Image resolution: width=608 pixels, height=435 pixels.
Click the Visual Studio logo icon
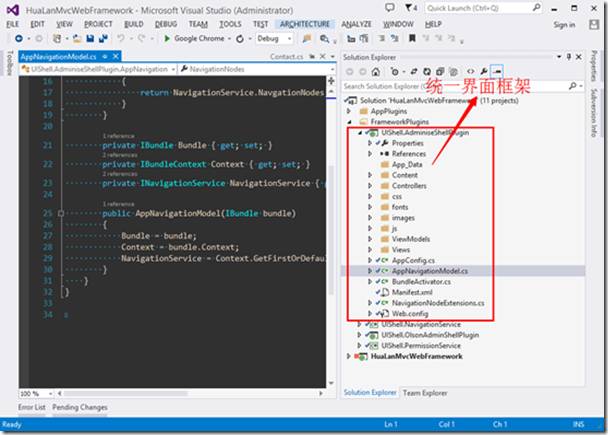click(x=13, y=10)
